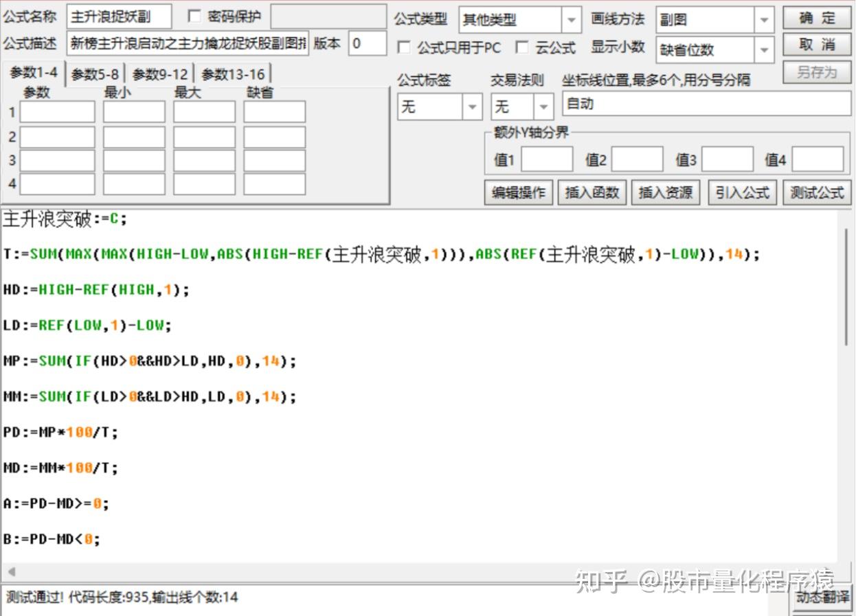Switch to the 参数9-12 tab
This screenshot has width=856, height=616.
click(160, 74)
